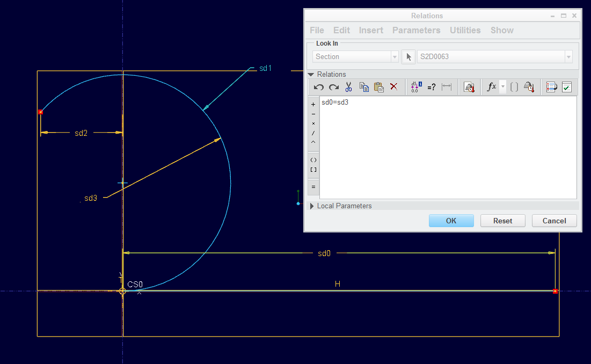
Task: Collapse the Relations section
Action: point(311,74)
